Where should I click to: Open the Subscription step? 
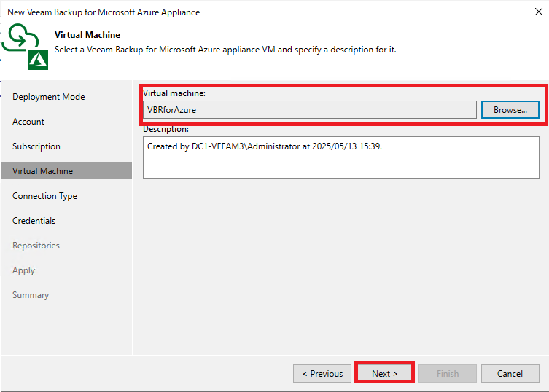[36, 146]
